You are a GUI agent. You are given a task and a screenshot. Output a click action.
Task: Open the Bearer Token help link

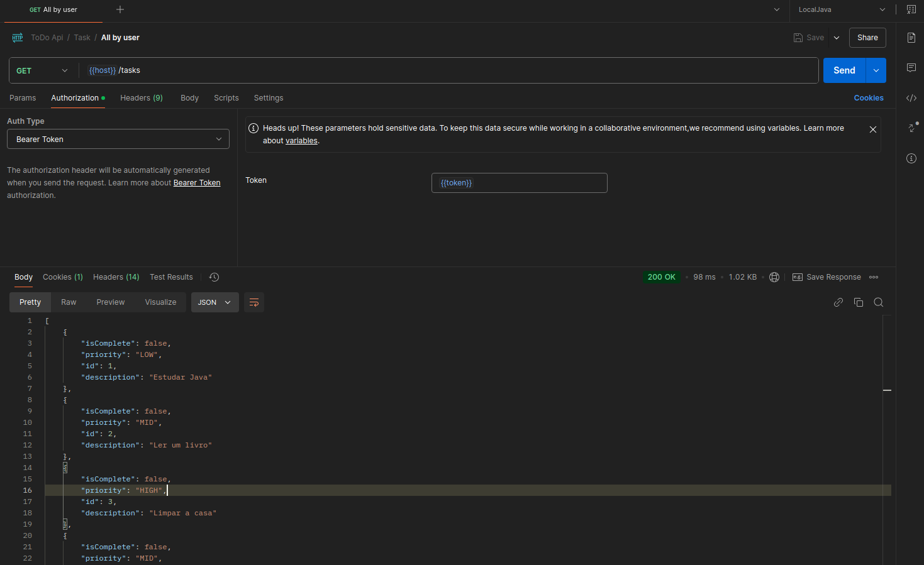click(x=197, y=183)
